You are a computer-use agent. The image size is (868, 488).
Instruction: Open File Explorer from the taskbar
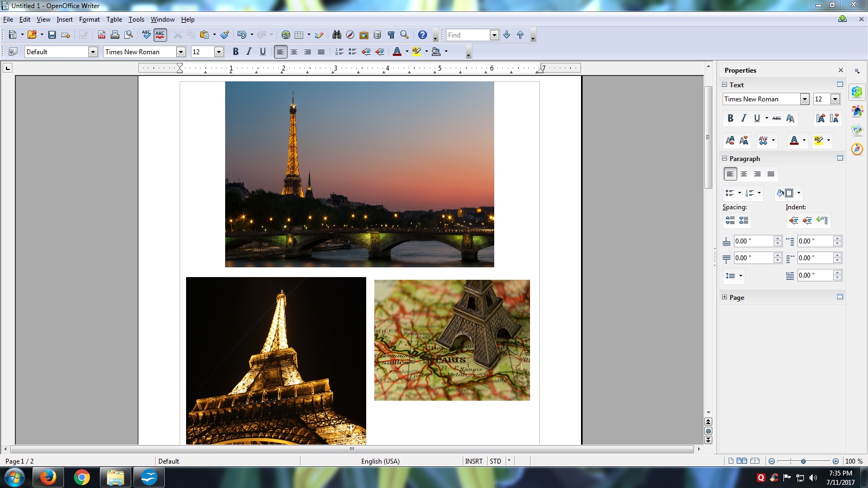(x=115, y=477)
